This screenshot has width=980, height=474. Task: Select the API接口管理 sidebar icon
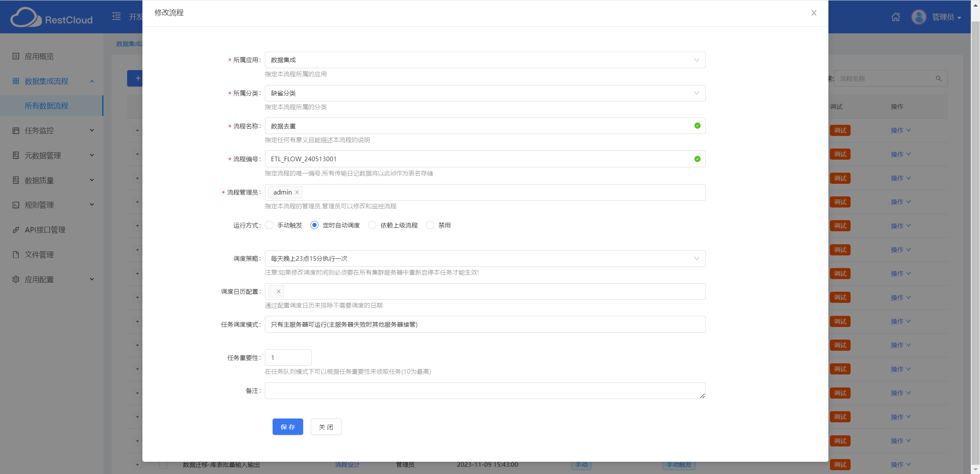tap(15, 230)
